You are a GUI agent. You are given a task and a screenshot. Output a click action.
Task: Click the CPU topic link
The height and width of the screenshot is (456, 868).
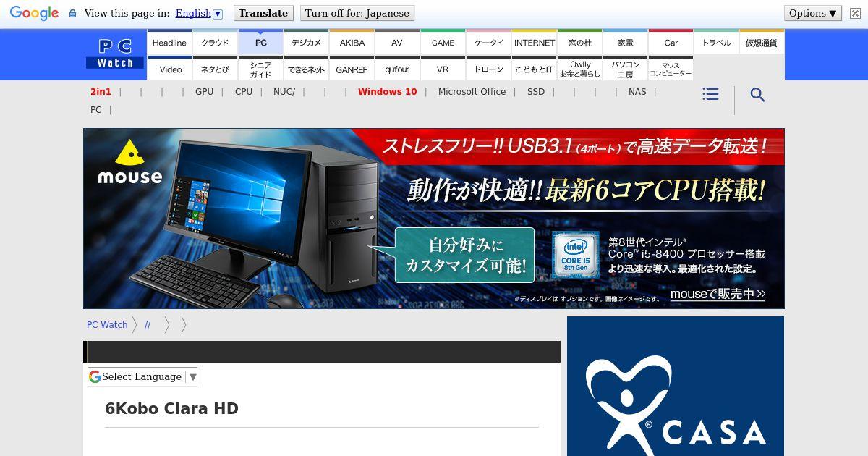point(244,92)
